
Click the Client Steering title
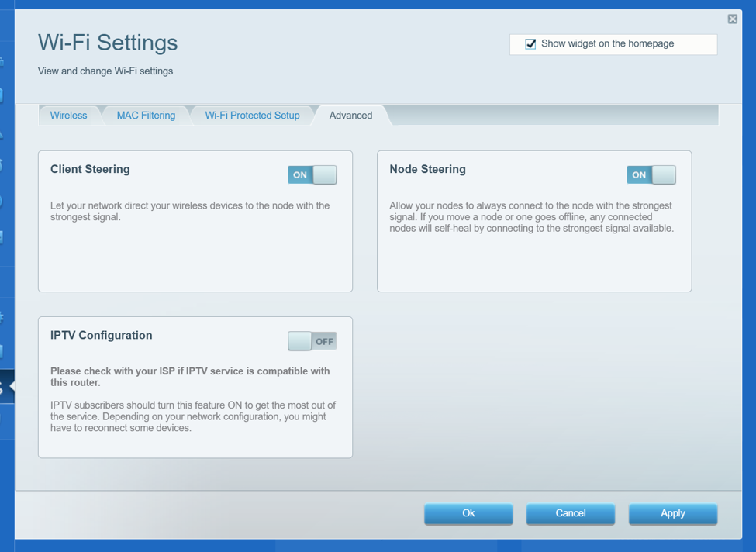pos(90,169)
